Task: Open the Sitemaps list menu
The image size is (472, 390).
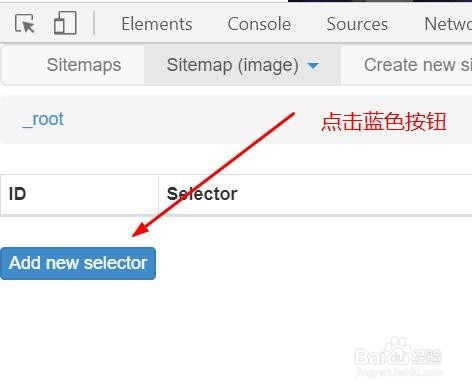Action: tap(84, 65)
